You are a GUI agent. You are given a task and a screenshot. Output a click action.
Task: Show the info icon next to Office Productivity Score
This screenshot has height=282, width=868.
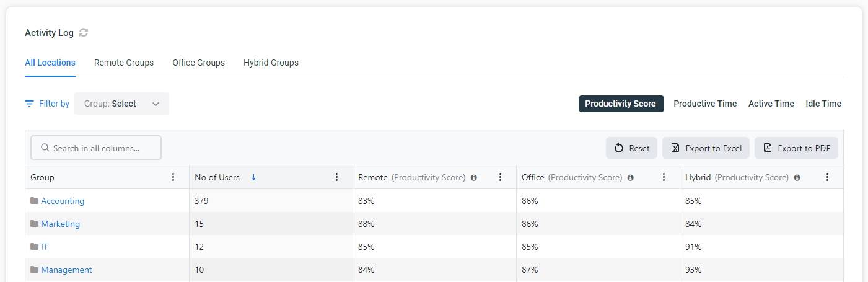pyautogui.click(x=631, y=178)
